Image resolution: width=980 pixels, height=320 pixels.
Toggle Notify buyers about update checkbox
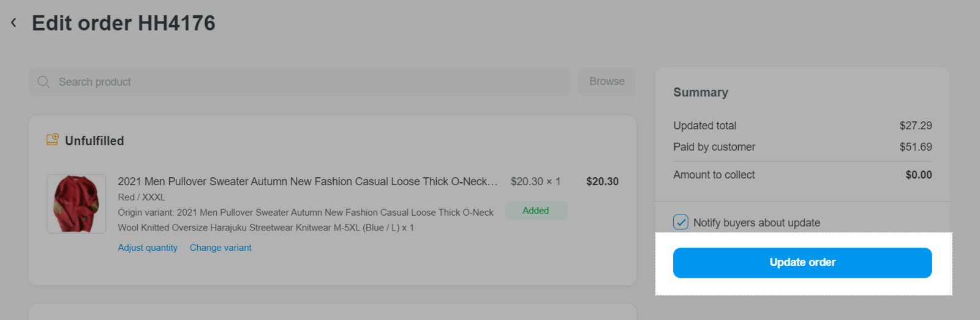[680, 222]
